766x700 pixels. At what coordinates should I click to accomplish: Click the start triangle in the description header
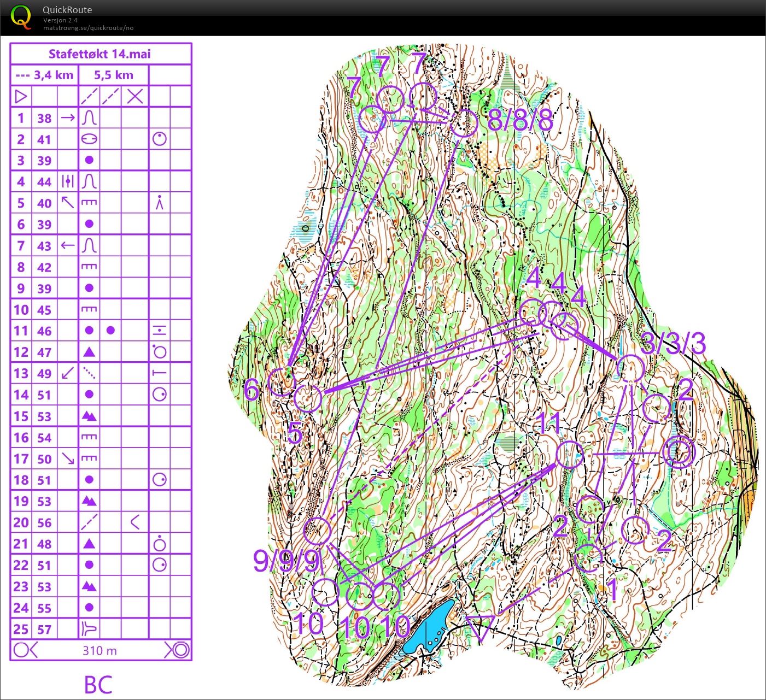pos(21,97)
